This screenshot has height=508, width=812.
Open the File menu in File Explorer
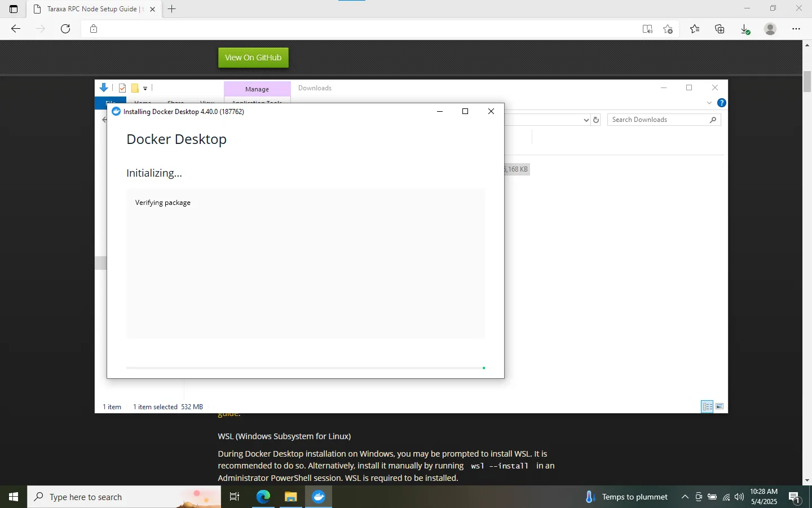point(109,103)
